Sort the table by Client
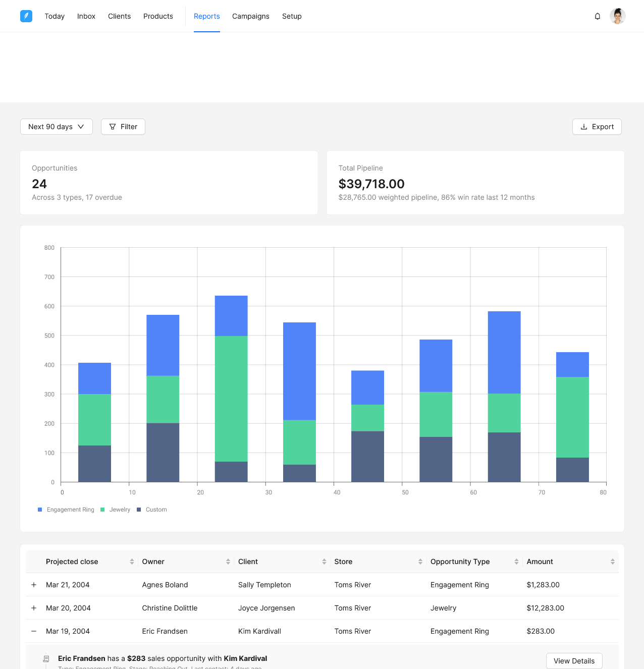The height and width of the screenshot is (669, 644). (x=324, y=562)
